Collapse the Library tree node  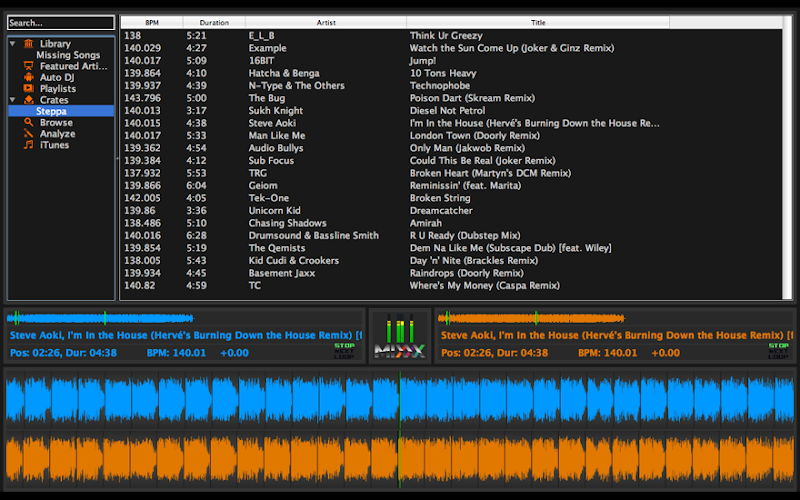coord(13,44)
